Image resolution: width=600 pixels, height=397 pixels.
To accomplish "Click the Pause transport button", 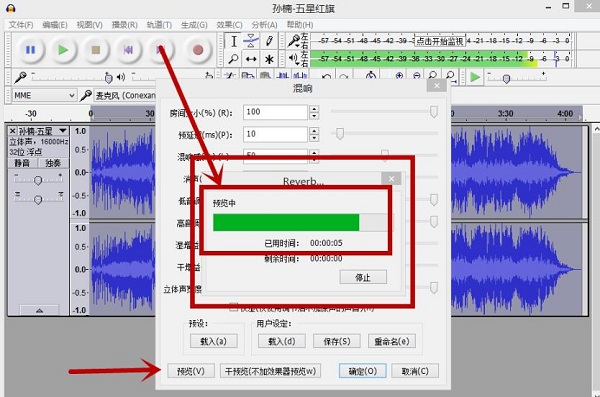I will (31, 50).
